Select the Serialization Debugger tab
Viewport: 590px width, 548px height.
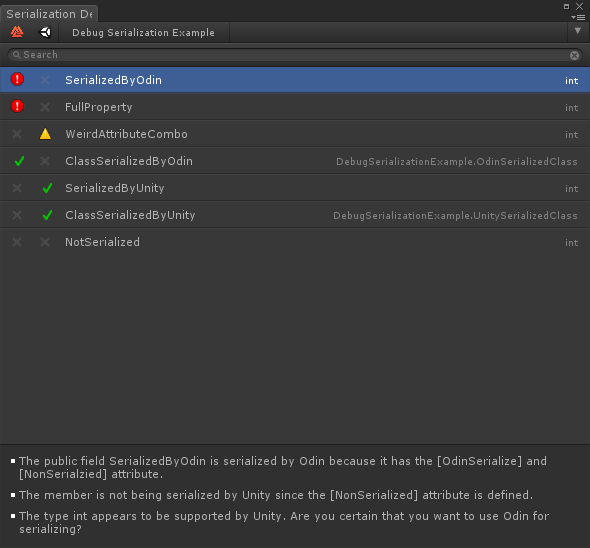click(49, 14)
